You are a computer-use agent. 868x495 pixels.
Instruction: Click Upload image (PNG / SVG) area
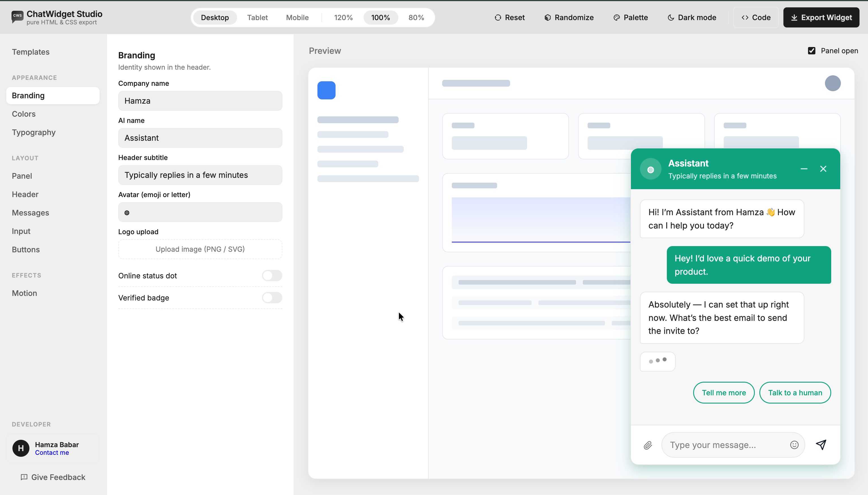click(200, 249)
